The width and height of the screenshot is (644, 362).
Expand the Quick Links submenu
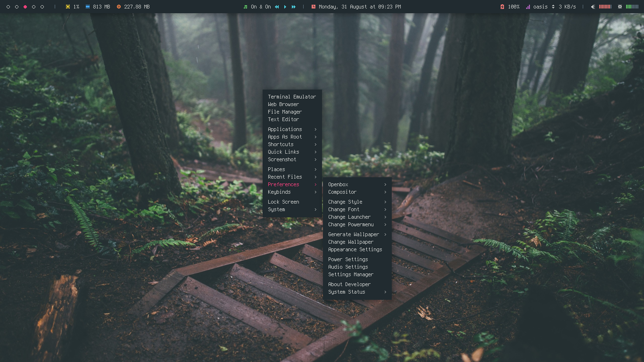click(x=292, y=152)
